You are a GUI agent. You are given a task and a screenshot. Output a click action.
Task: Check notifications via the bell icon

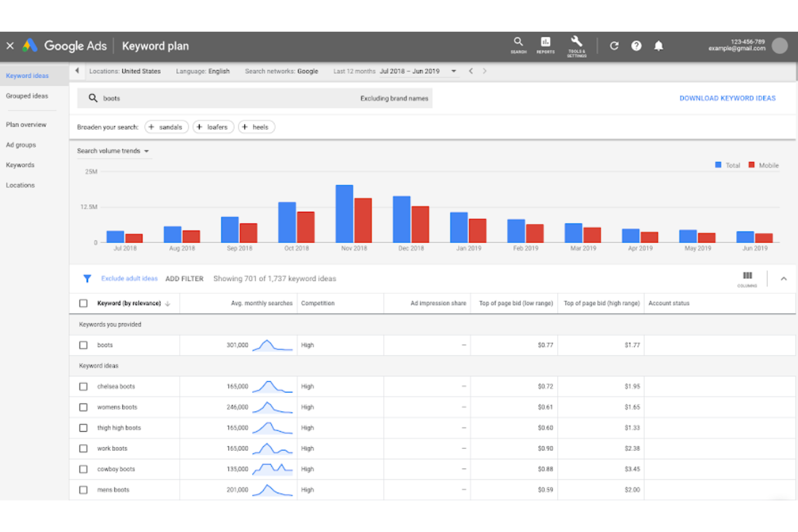[x=658, y=45]
